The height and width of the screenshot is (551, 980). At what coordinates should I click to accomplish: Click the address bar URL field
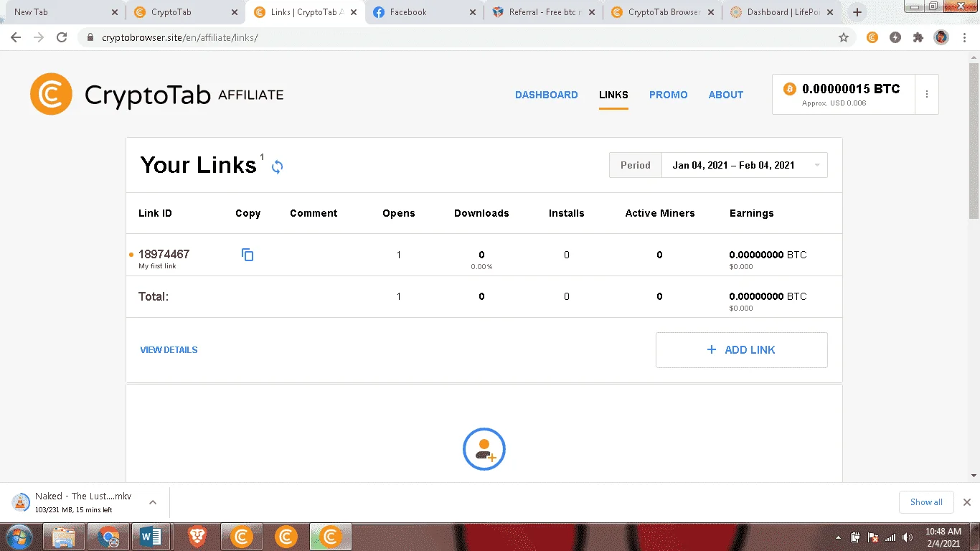(x=459, y=37)
